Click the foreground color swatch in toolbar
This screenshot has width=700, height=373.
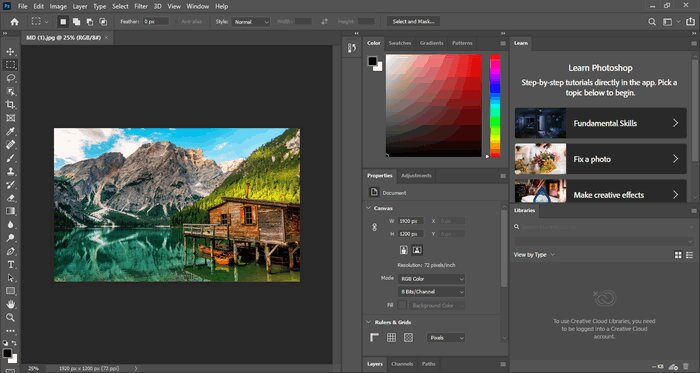point(7,353)
